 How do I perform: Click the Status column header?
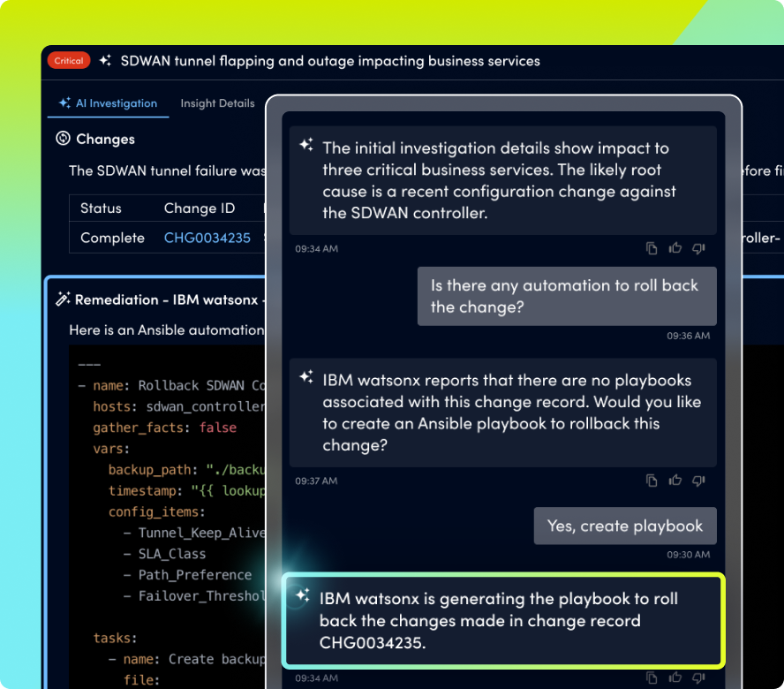click(x=101, y=208)
